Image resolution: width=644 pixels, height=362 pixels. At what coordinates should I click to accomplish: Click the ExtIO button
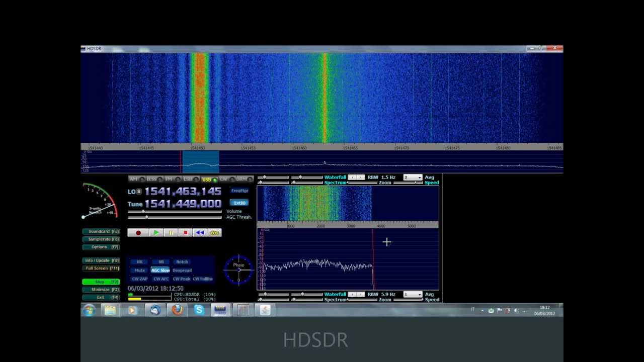[x=239, y=203]
